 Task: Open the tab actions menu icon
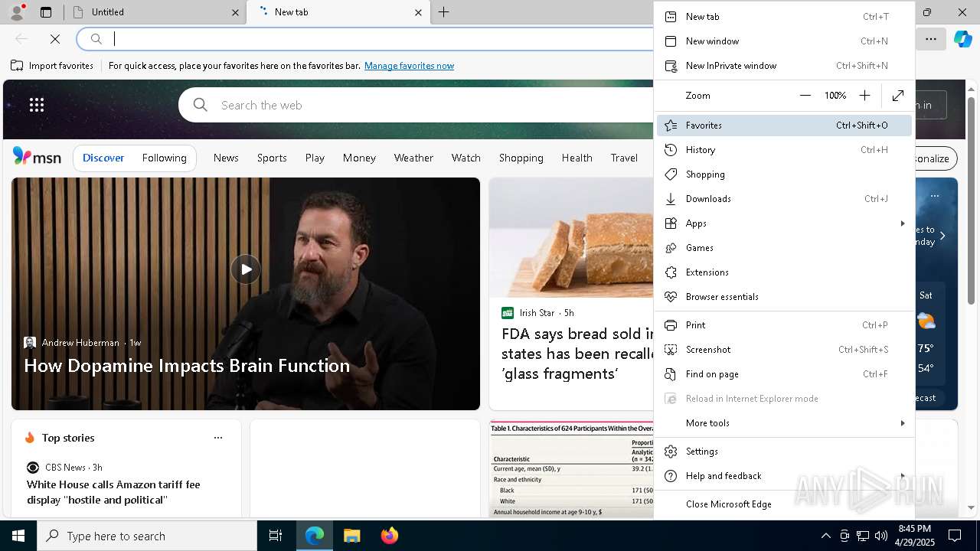pyautogui.click(x=46, y=12)
